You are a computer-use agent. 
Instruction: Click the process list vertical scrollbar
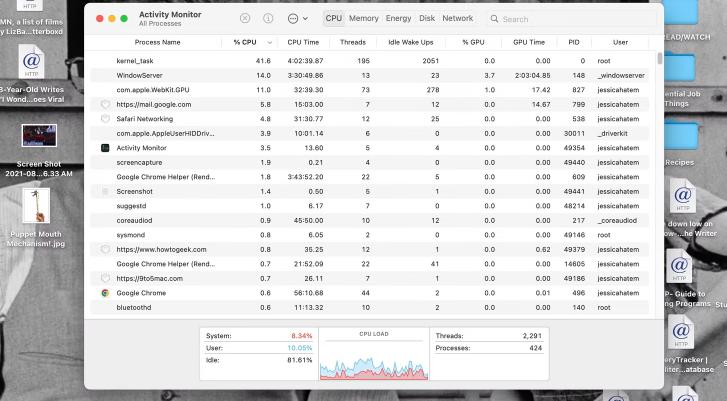coord(660,58)
